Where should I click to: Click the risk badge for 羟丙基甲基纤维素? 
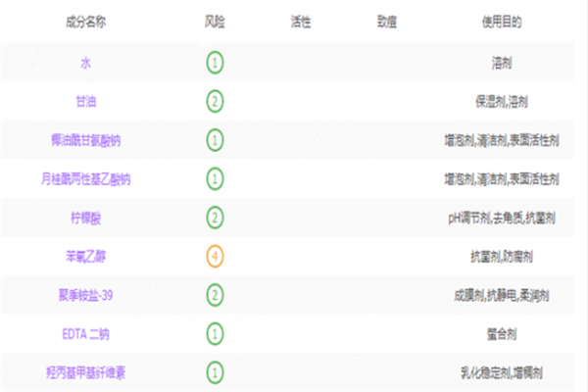215,372
